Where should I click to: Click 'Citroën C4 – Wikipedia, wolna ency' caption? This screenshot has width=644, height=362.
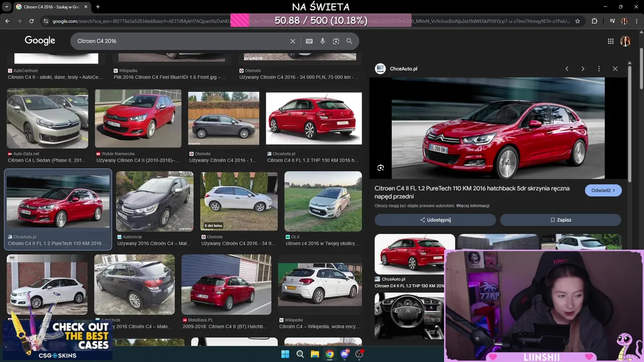tap(320, 326)
